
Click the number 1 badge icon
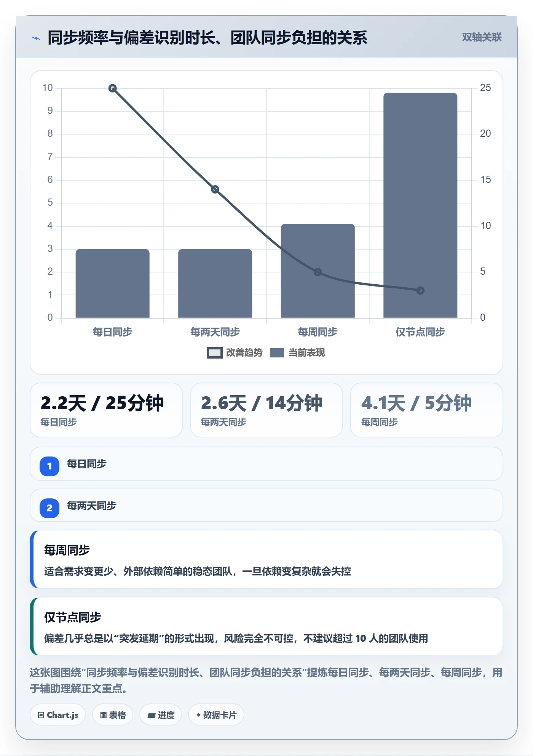[49, 466]
